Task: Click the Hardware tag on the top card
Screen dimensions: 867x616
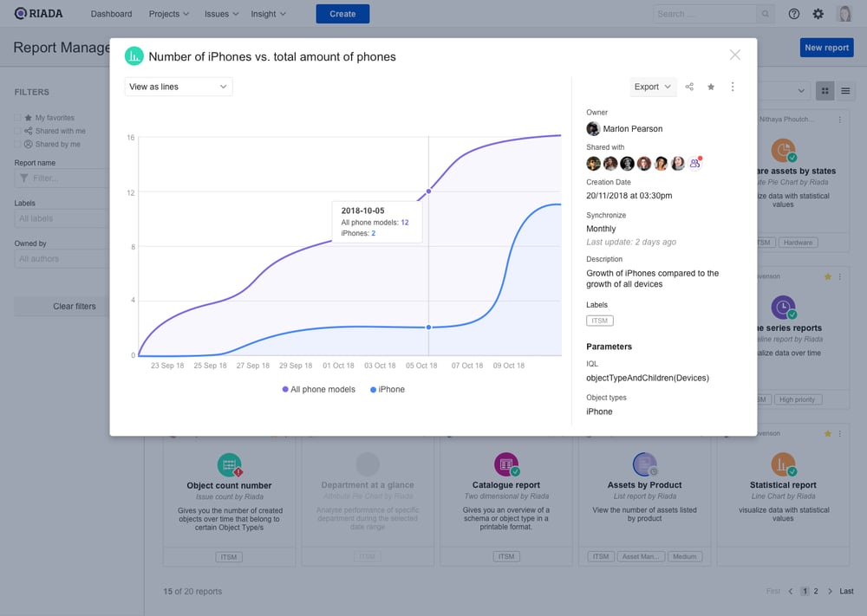Action: 798,243
